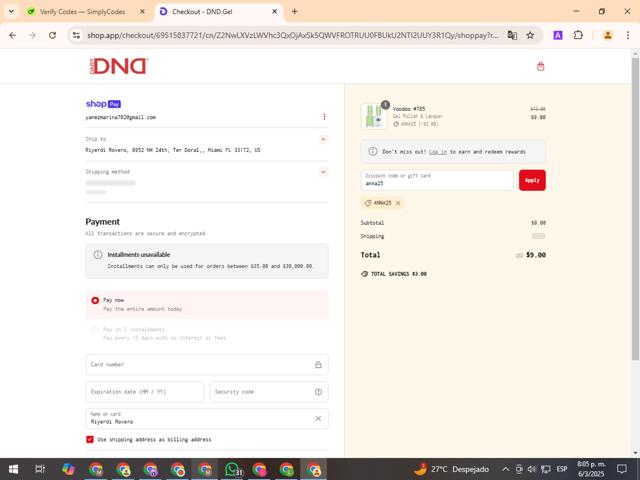Open the Copilot taskbar icon
Viewport: 640px width, 480px height.
coord(68,469)
